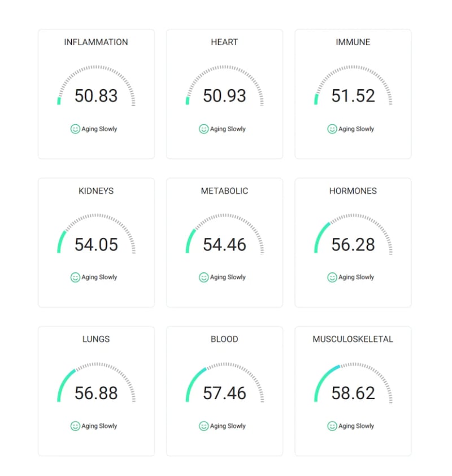Image resolution: width=452 pixels, height=476 pixels.
Task: Click the 51.52 Immune score value
Action: (353, 96)
